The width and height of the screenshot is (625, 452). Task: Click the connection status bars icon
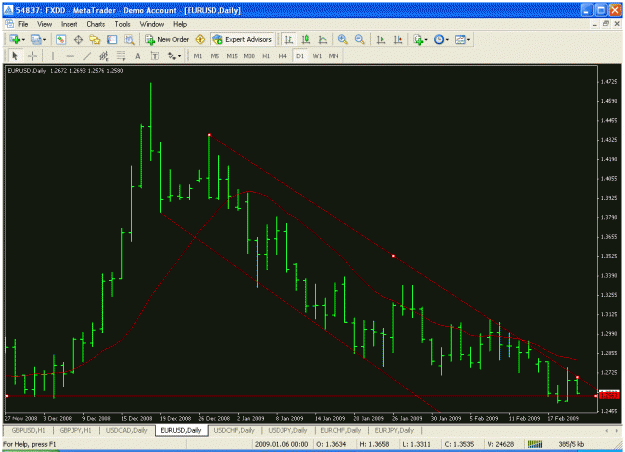tap(535, 444)
